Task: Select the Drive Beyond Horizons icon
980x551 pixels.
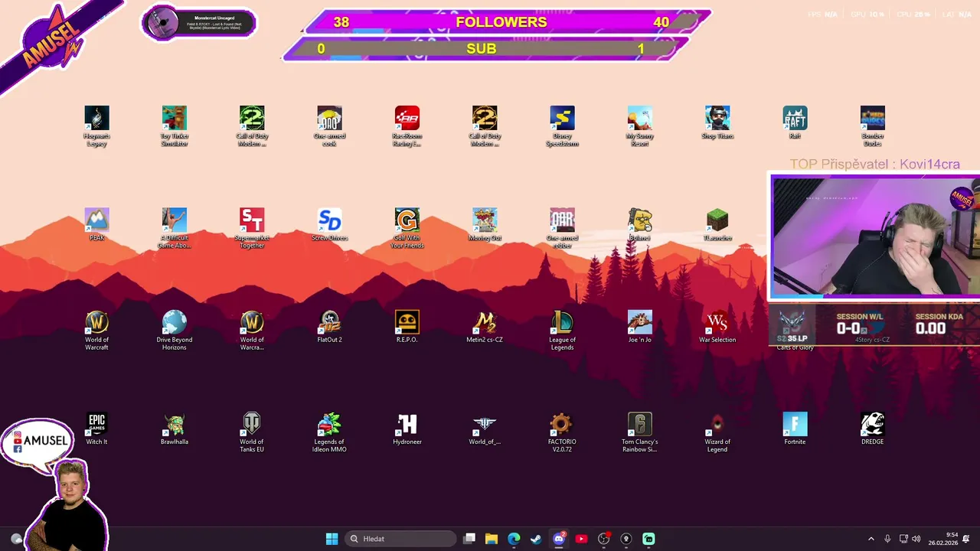Action: (175, 331)
